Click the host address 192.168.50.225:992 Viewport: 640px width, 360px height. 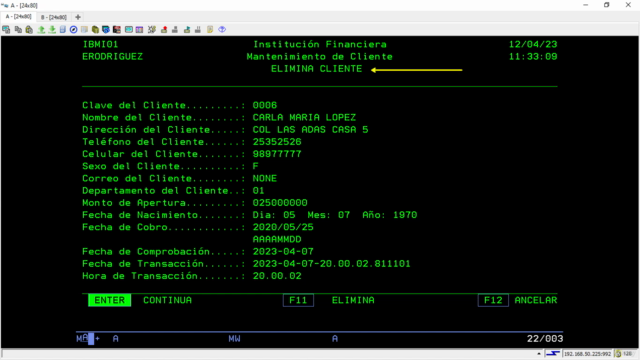tap(587, 354)
